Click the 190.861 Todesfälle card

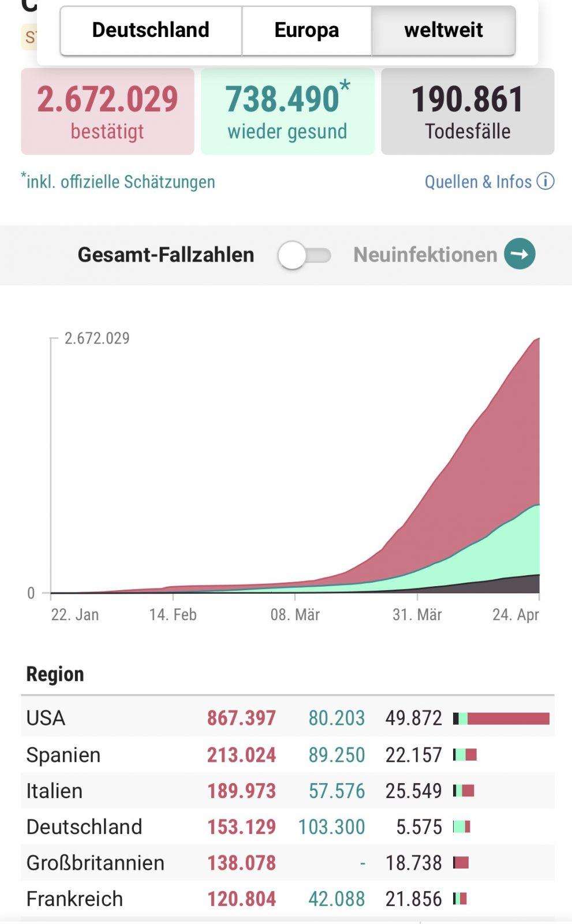[x=468, y=111]
